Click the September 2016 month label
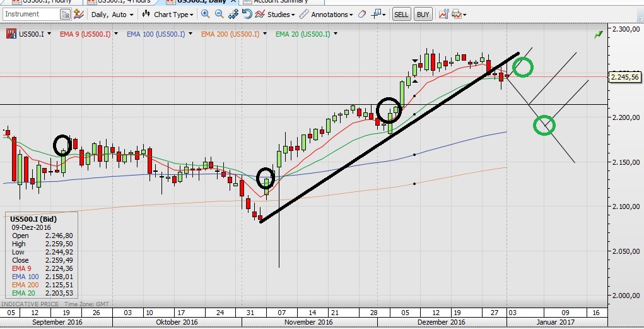644x329 pixels. 57,322
